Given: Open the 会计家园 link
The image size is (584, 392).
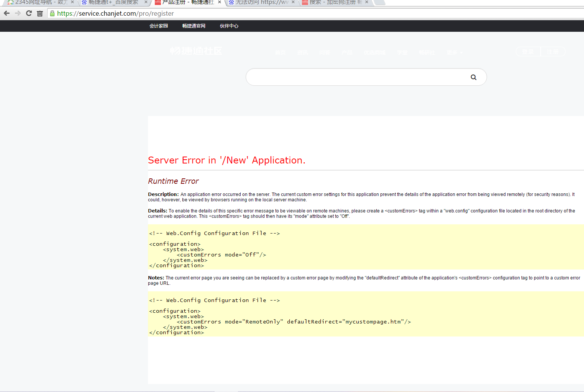Looking at the screenshot, I should (x=159, y=26).
